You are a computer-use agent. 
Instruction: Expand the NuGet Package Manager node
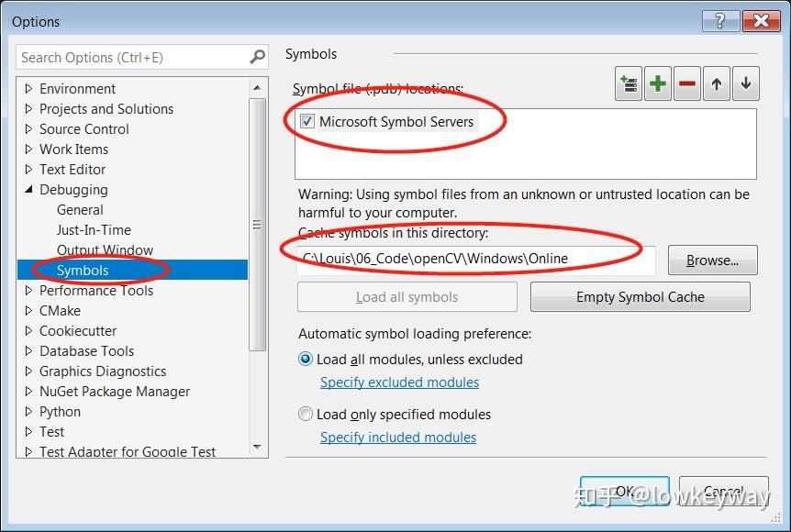(x=28, y=392)
